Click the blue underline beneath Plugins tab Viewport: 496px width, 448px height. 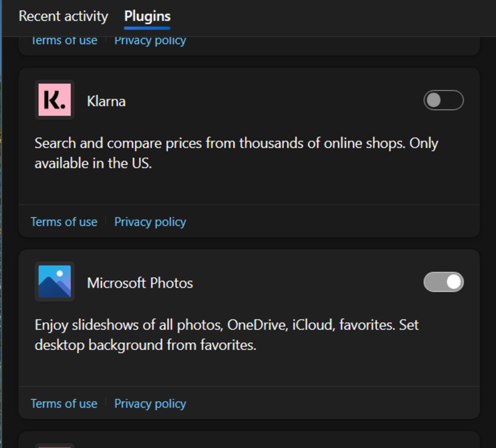[147, 28]
